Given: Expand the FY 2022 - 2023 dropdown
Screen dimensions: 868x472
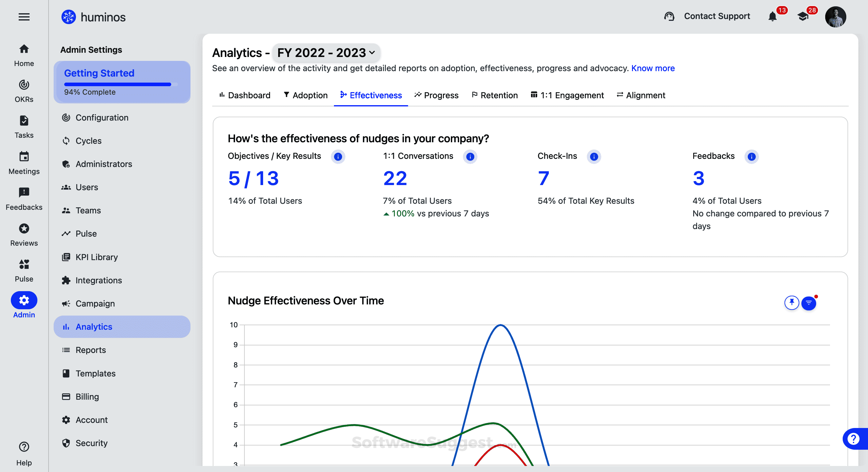Looking at the screenshot, I should click(326, 53).
